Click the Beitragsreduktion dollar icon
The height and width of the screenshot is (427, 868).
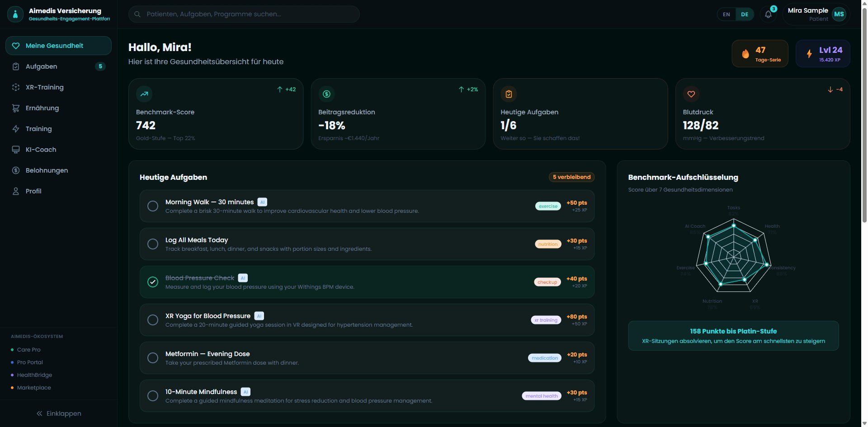tap(326, 94)
